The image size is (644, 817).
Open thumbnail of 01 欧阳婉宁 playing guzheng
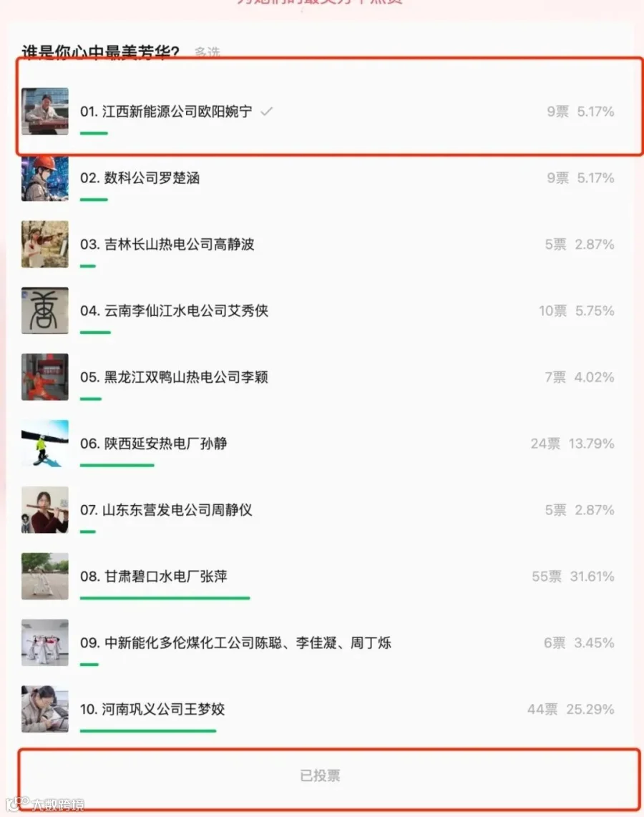point(45,111)
